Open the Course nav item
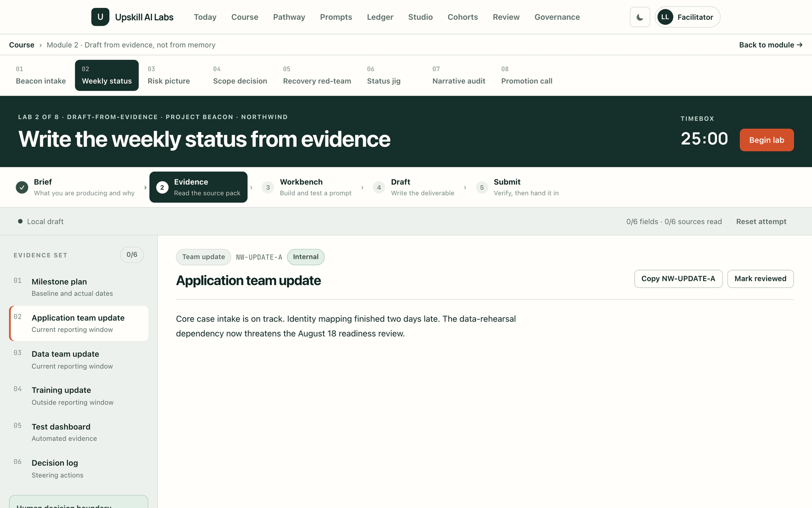The width and height of the screenshot is (812, 508). coord(245,17)
